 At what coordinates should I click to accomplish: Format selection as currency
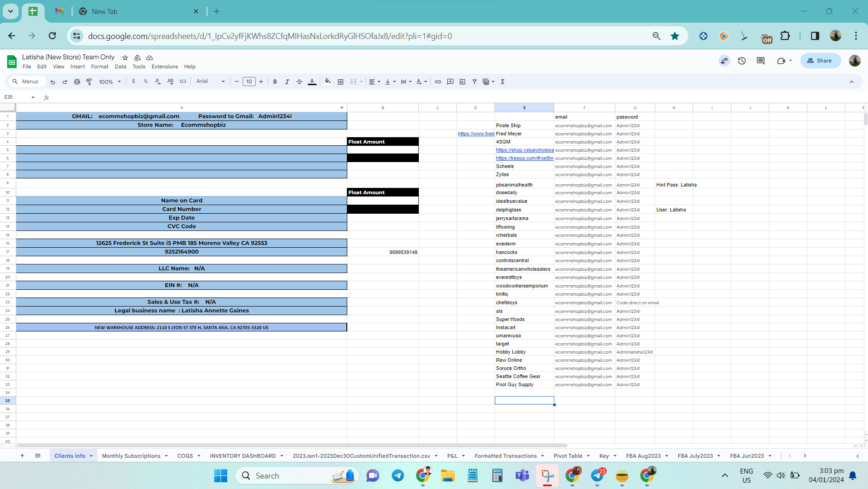pyautogui.click(x=133, y=82)
